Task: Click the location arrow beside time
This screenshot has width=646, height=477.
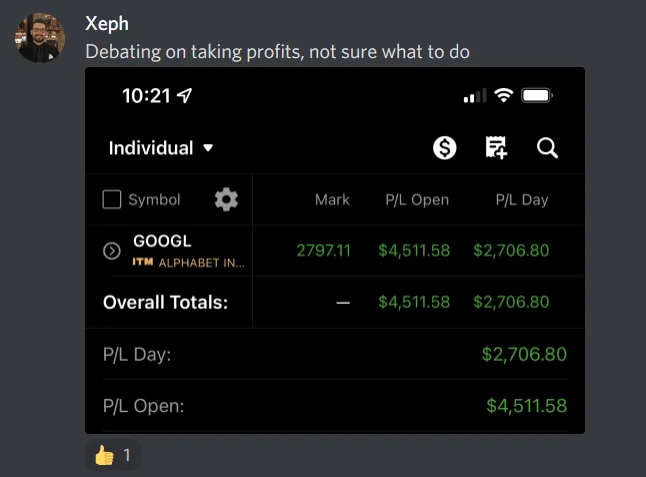Action: pyautogui.click(x=184, y=96)
